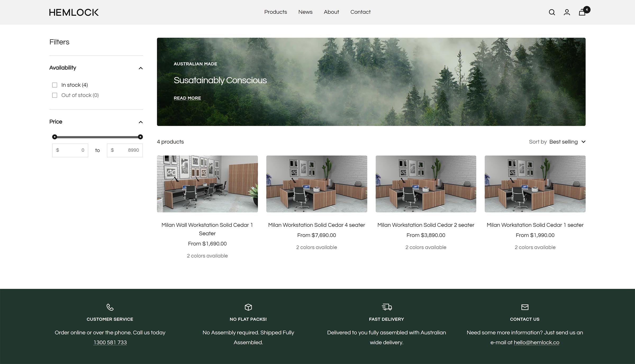
Task: Open the About menu item
Action: pyautogui.click(x=331, y=12)
